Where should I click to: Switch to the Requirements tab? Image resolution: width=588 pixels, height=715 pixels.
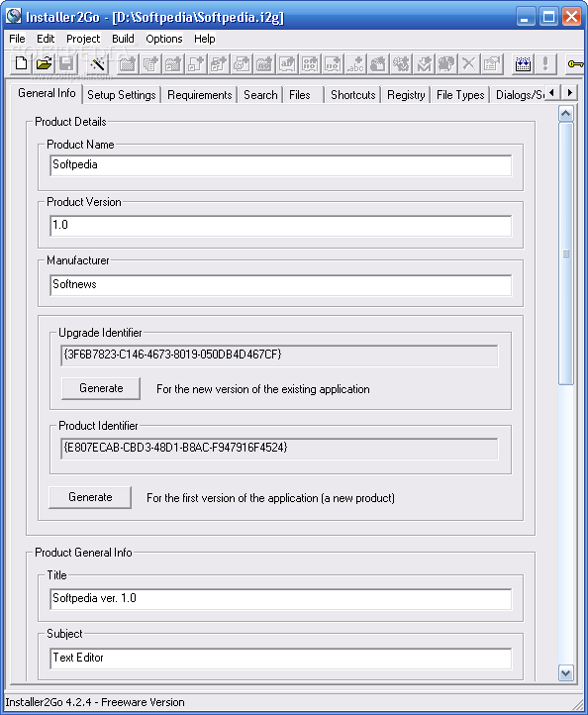tap(199, 95)
